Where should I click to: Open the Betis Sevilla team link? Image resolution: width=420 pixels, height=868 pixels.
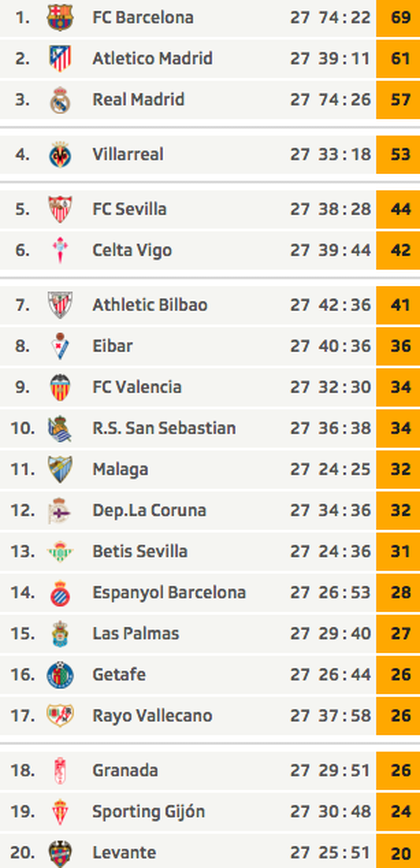click(140, 552)
